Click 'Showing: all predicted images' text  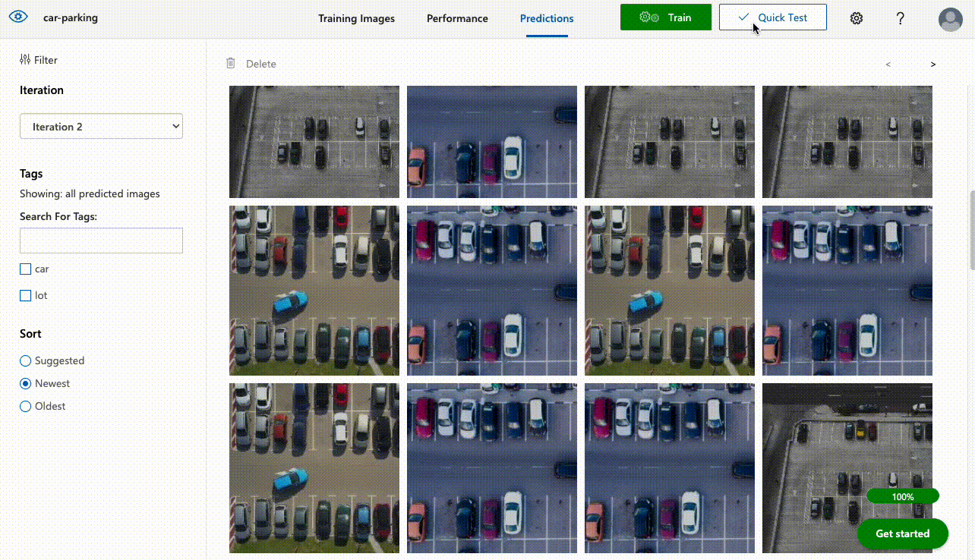[90, 193]
